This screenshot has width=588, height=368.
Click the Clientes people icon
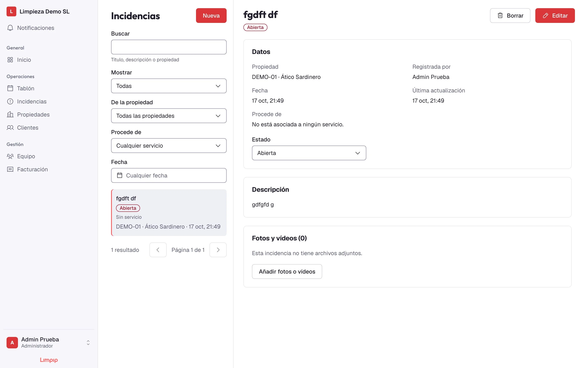tap(10, 128)
